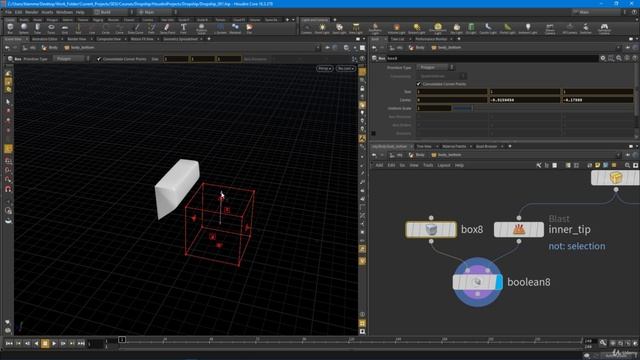Open the network editor Tools menu
The height and width of the screenshot is (360, 640).
pyautogui.click(x=428, y=165)
